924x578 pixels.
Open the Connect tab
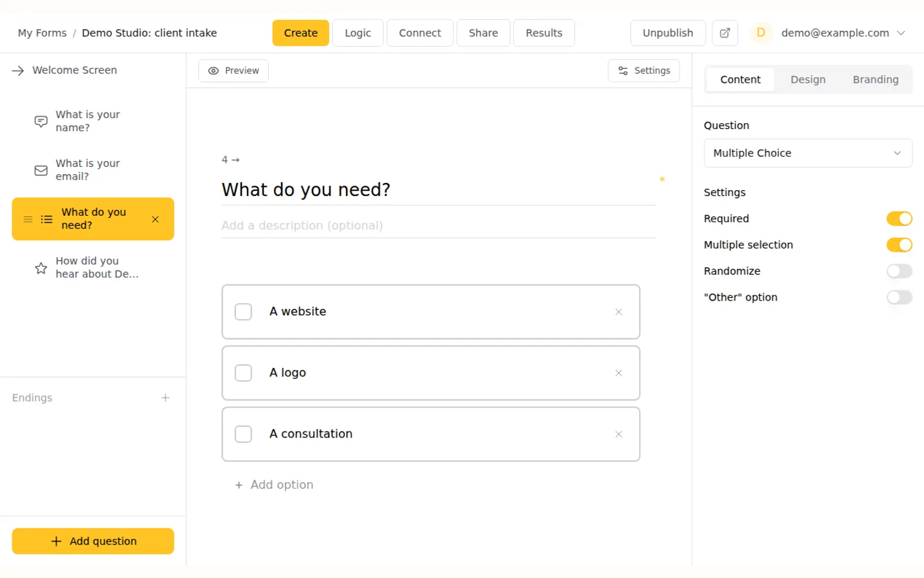[420, 33]
